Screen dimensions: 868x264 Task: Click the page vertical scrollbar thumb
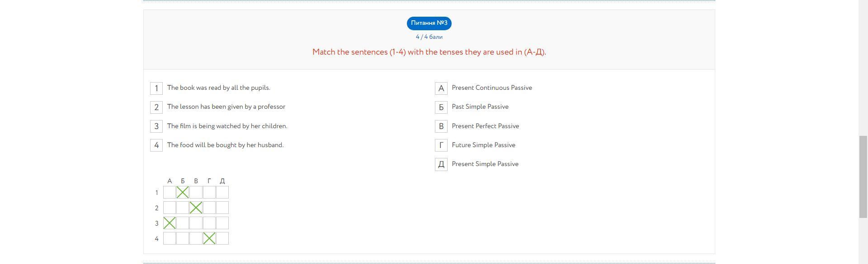click(x=863, y=176)
